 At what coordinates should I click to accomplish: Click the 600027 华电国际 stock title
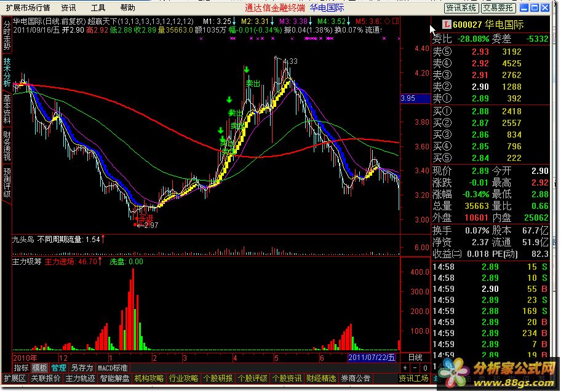coord(488,25)
